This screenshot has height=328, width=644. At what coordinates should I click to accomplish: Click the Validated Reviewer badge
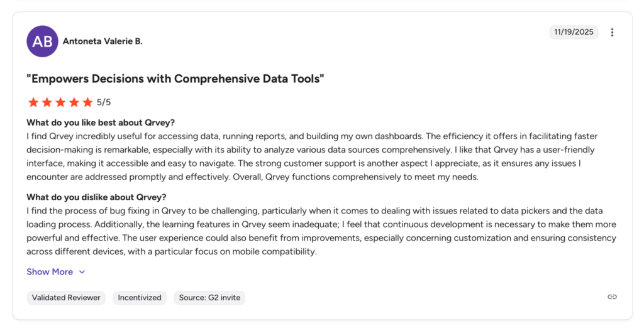(66, 298)
